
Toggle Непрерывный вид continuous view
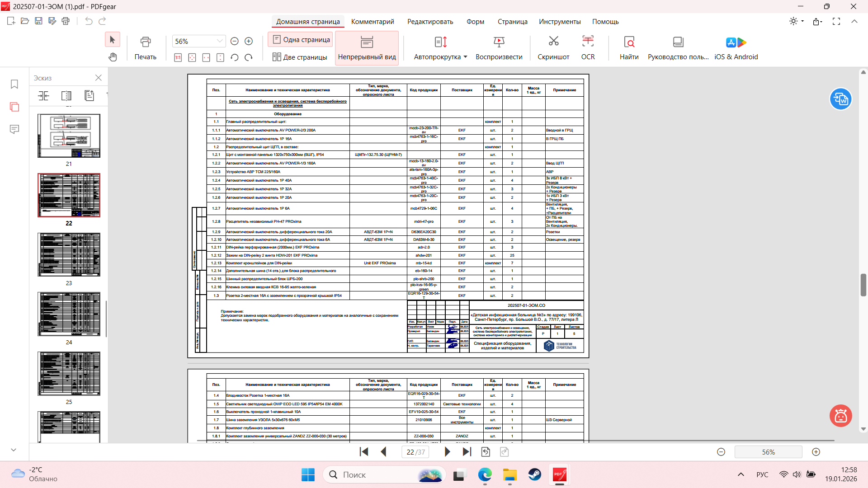tap(367, 48)
